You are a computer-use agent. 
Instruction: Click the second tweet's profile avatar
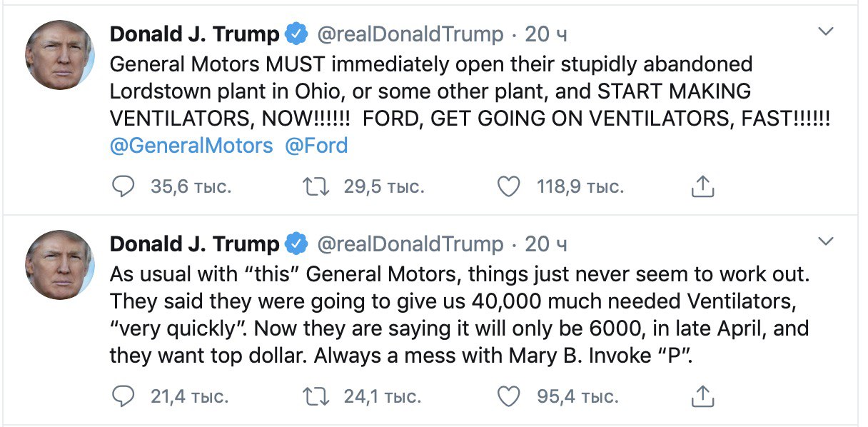pos(60,264)
